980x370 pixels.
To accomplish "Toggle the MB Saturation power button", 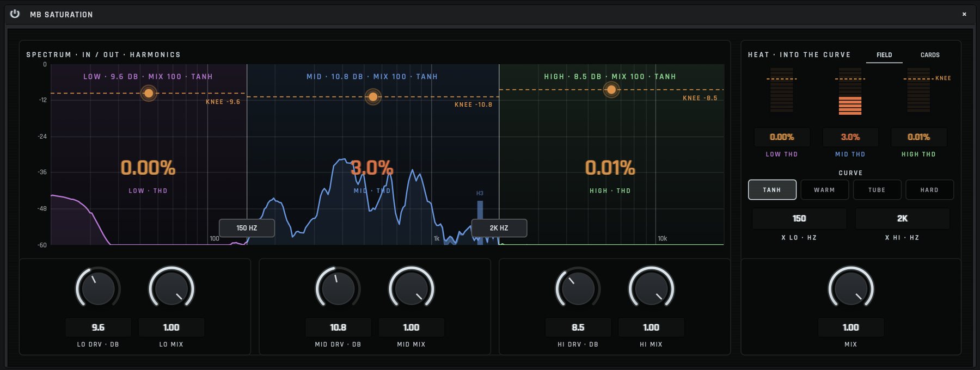I will pos(15,14).
